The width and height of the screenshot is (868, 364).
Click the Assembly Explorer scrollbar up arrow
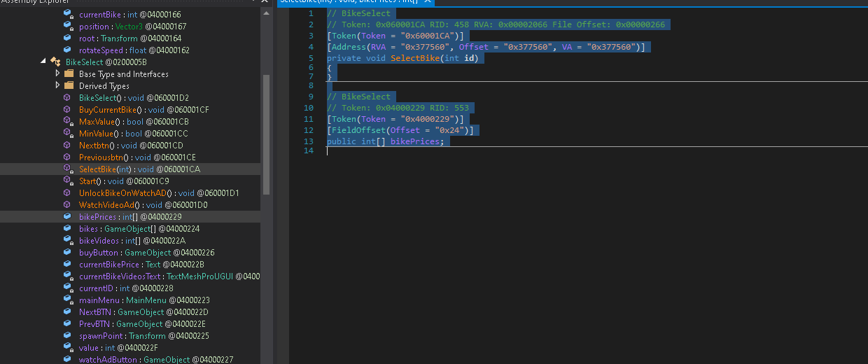[265, 13]
